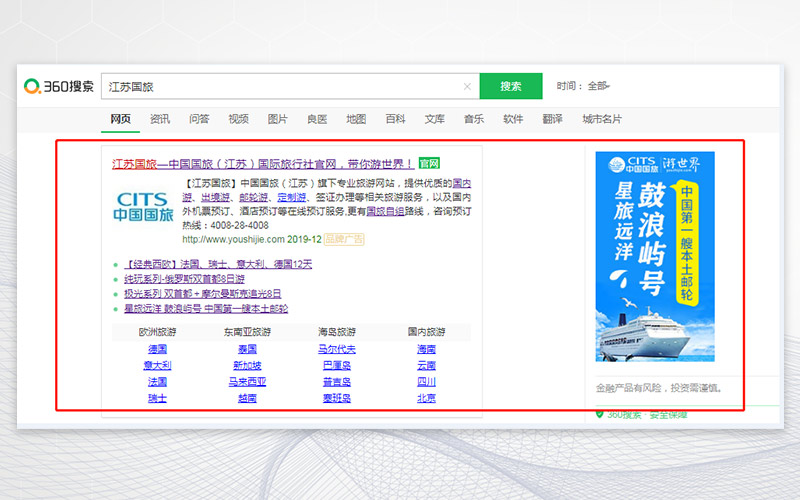Open the 城市名片 tab
The height and width of the screenshot is (500, 800).
pyautogui.click(x=602, y=119)
